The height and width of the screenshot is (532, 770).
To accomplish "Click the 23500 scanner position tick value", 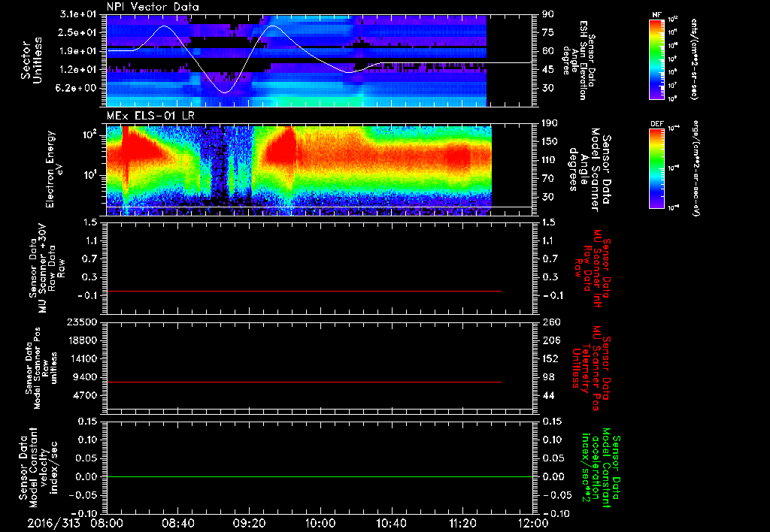I will 83,322.
